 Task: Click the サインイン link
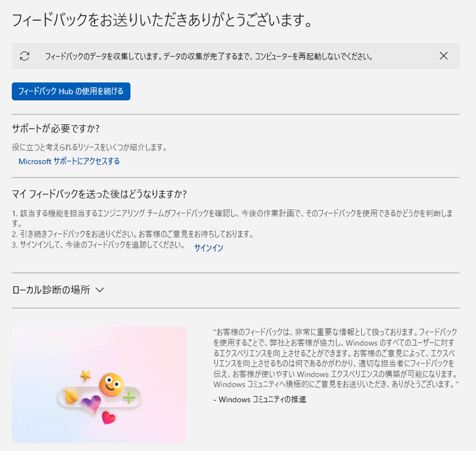(x=208, y=248)
